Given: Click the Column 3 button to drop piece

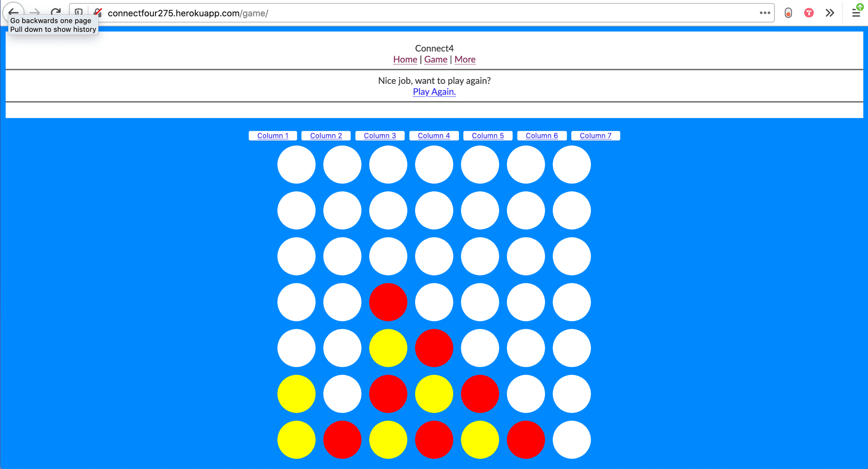Looking at the screenshot, I should tap(380, 135).
